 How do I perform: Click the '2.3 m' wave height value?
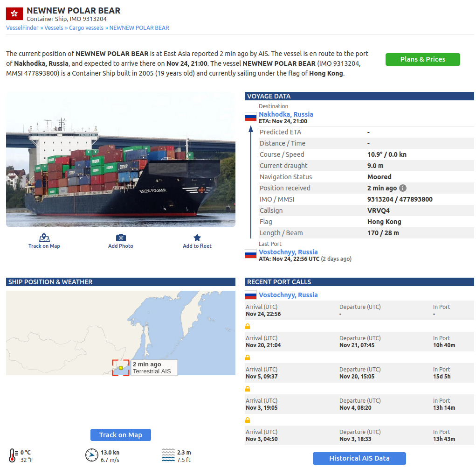pos(184,453)
